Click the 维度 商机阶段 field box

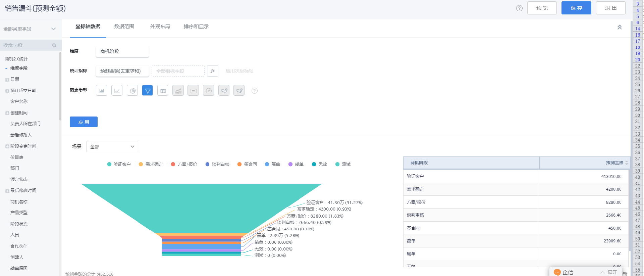[x=122, y=51]
